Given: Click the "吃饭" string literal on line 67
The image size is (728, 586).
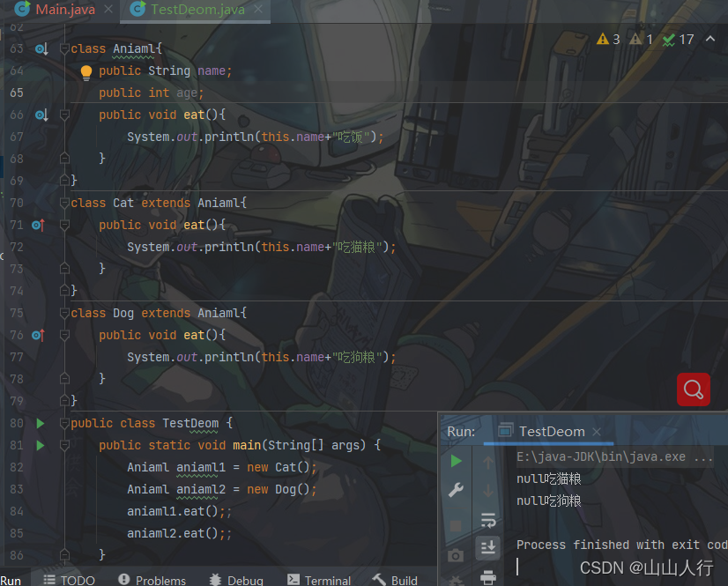Looking at the screenshot, I should pyautogui.click(x=351, y=137).
